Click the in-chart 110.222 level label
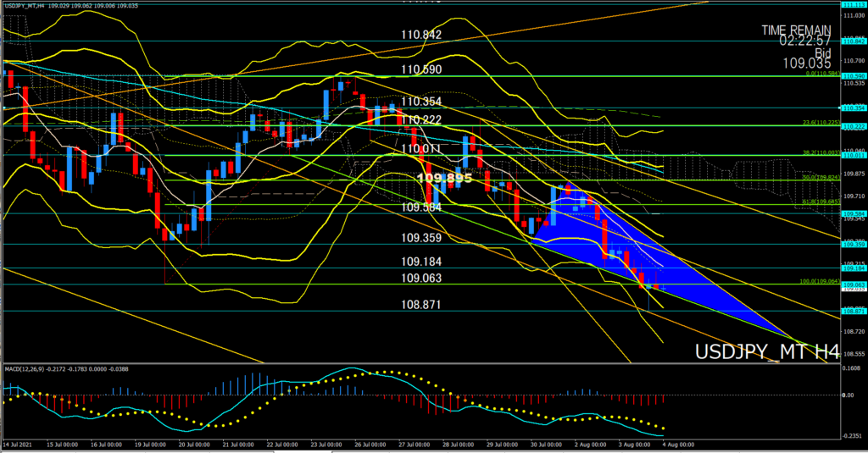The width and height of the screenshot is (868, 453). [x=421, y=120]
